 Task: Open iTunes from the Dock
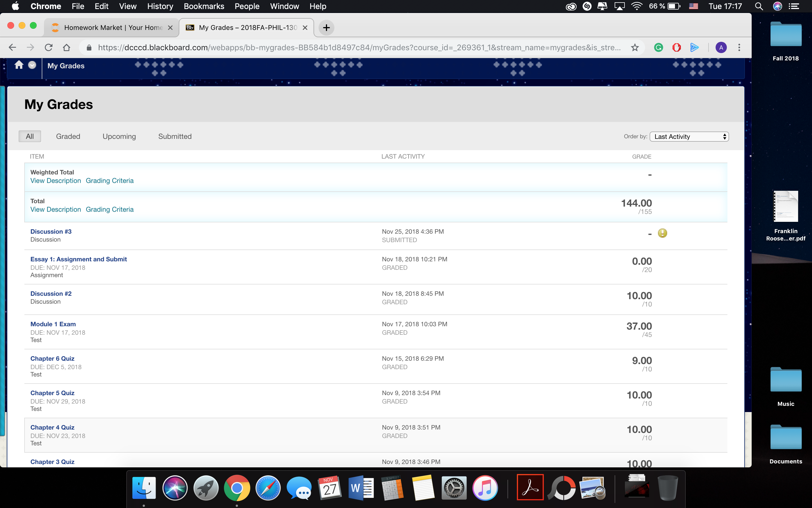[x=485, y=488]
